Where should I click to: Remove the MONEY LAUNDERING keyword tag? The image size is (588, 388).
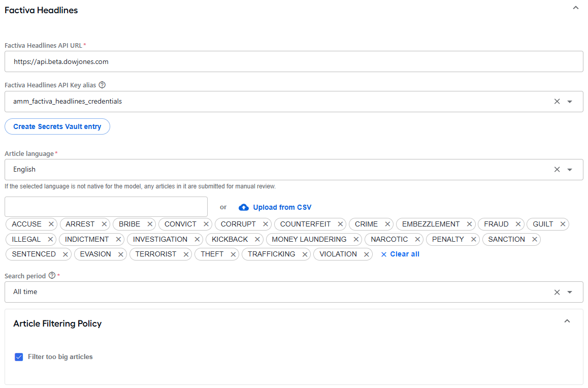click(356, 239)
